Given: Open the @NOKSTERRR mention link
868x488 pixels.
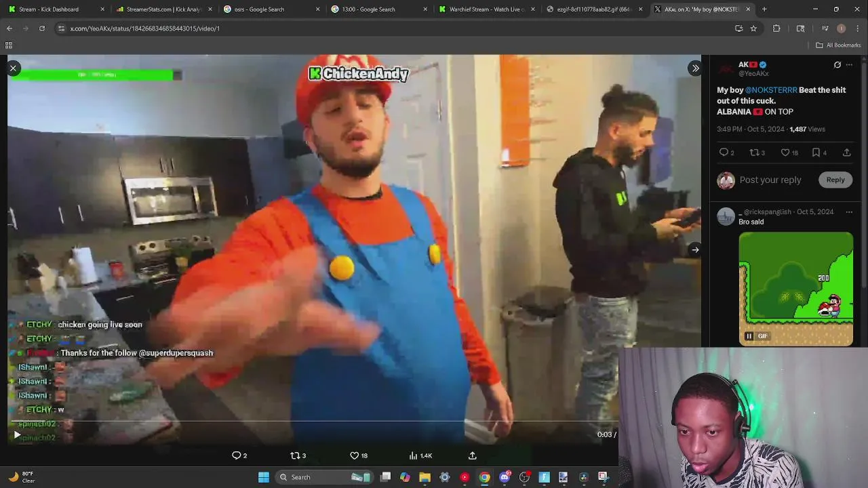Looking at the screenshot, I should tap(771, 90).
